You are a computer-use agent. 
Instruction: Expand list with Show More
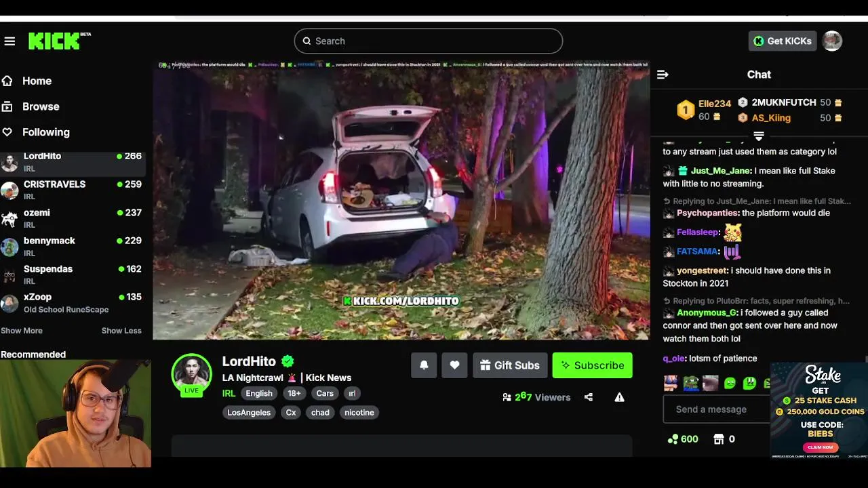(x=22, y=331)
